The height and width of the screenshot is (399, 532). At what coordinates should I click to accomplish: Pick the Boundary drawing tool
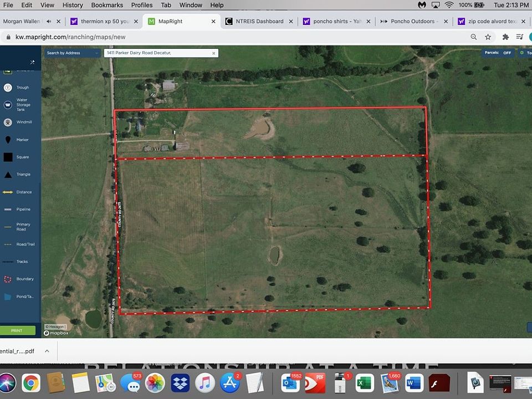click(x=8, y=279)
